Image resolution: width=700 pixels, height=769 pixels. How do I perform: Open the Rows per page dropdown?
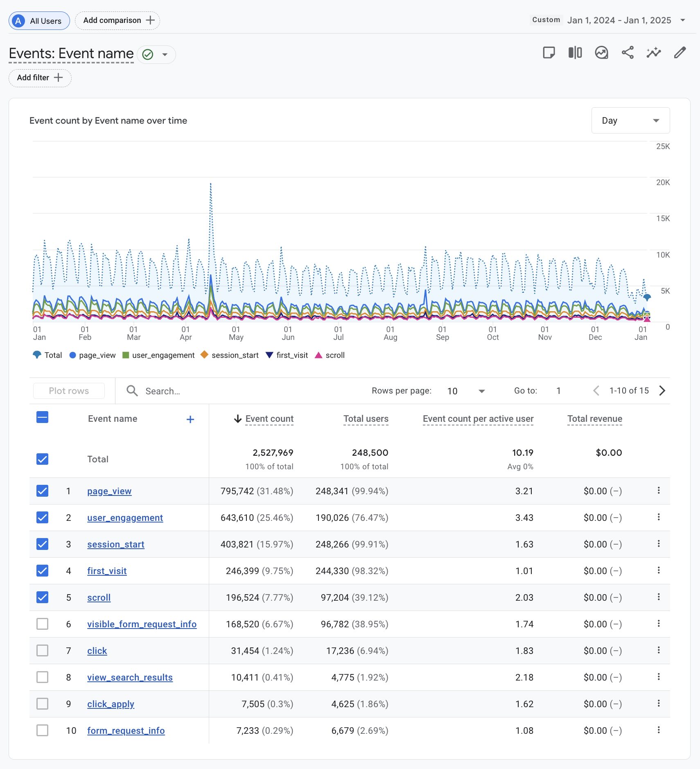466,391
